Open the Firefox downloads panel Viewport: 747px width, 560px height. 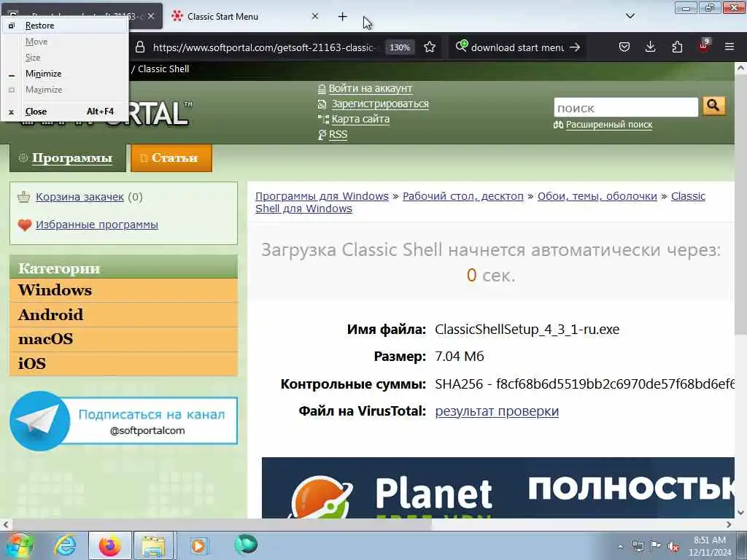pos(650,47)
